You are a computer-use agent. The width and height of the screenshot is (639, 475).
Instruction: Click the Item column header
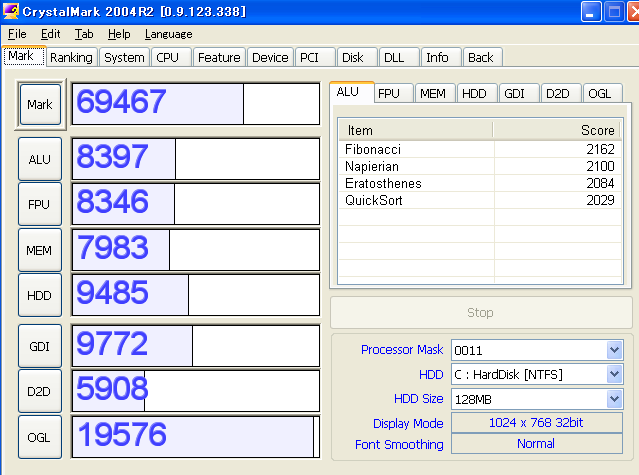point(416,130)
